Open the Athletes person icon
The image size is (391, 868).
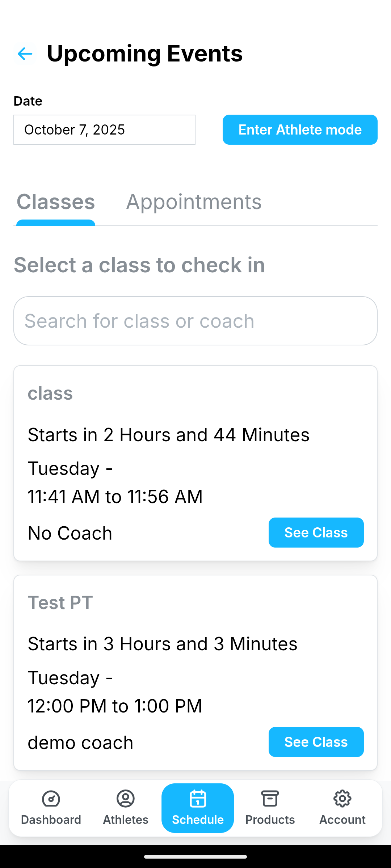pos(126,799)
